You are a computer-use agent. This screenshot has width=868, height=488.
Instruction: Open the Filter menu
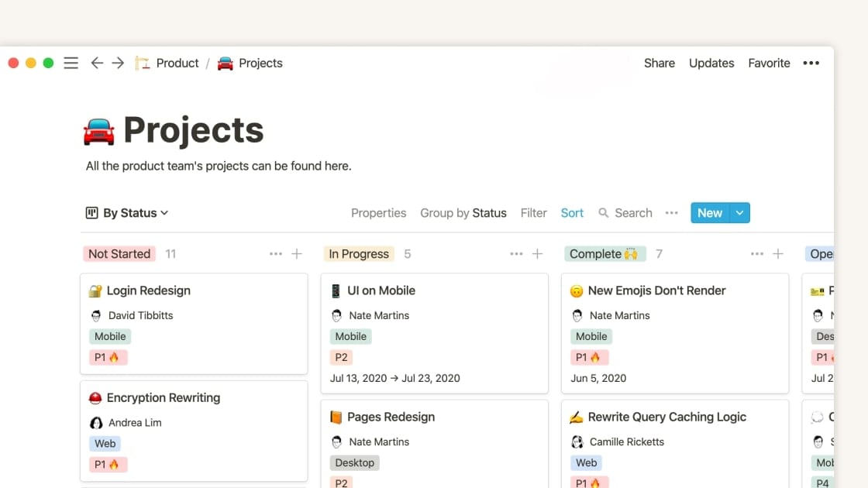click(x=534, y=213)
